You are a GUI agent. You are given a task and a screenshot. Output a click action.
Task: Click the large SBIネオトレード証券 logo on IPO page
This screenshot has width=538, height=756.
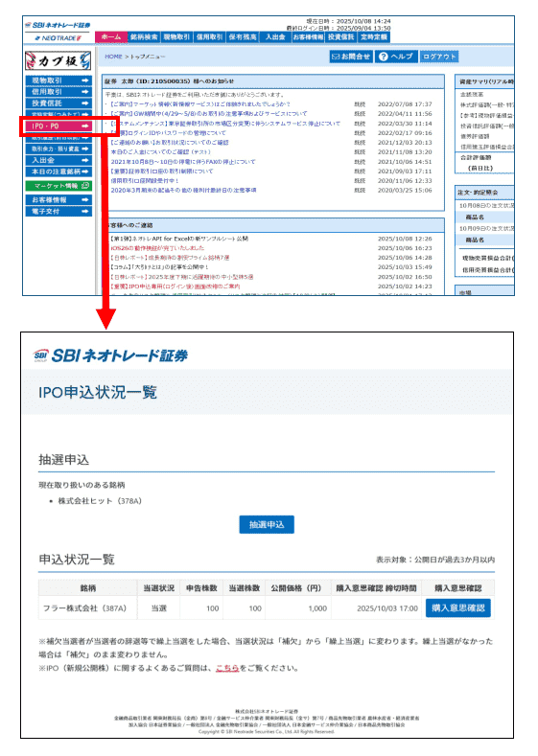pyautogui.click(x=110, y=355)
